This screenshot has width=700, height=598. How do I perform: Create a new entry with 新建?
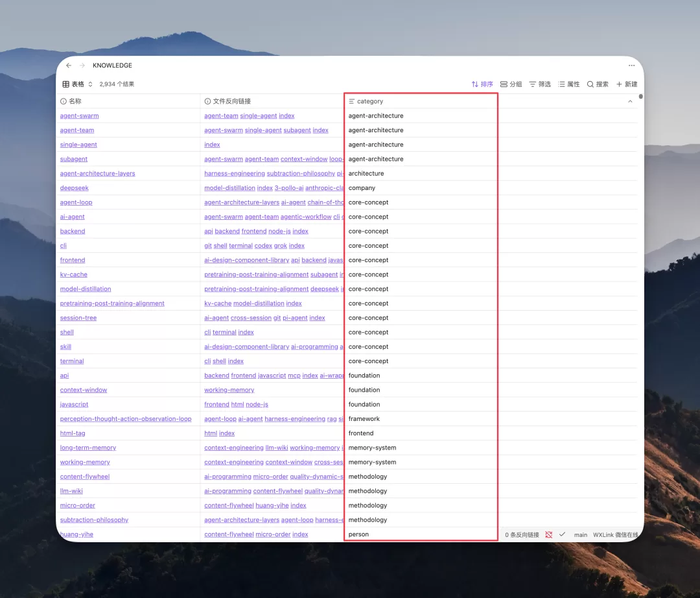pos(627,84)
